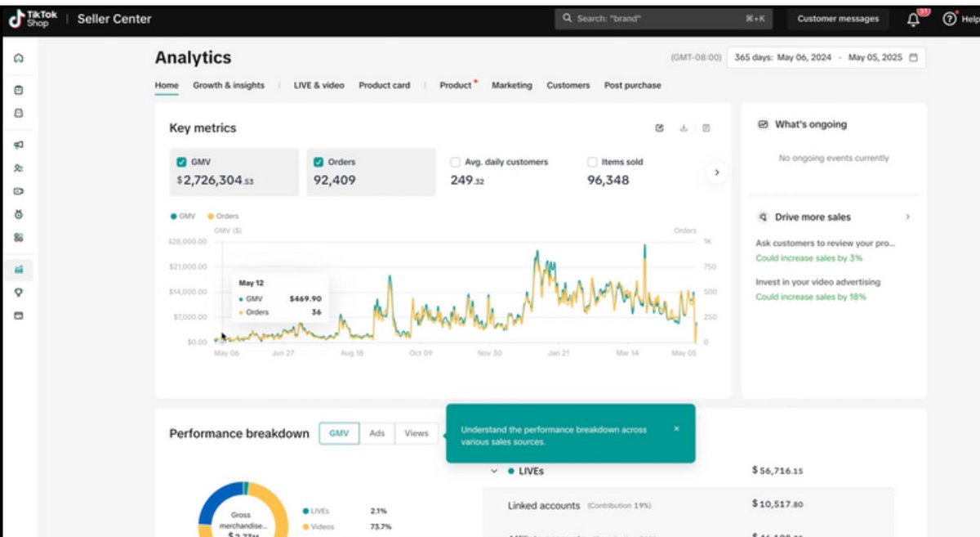Open the notifications bell
Viewport: 980px width, 537px height.
[914, 20]
